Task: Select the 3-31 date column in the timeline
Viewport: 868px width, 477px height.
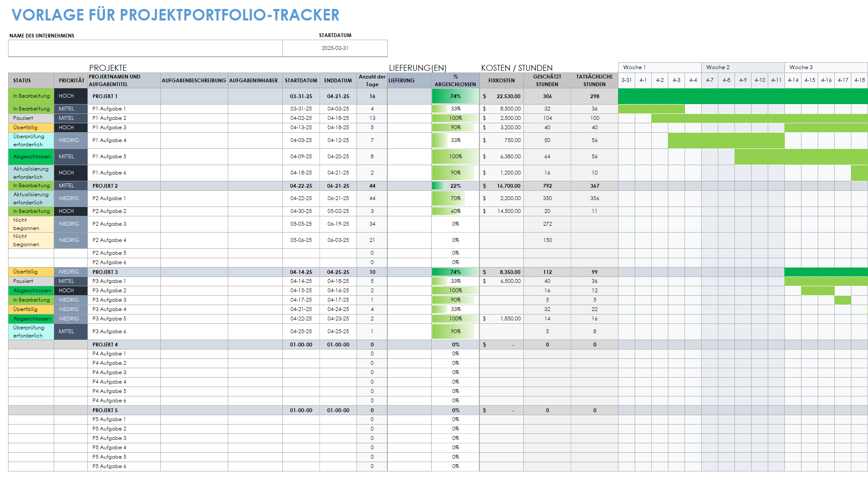Action: pos(627,80)
